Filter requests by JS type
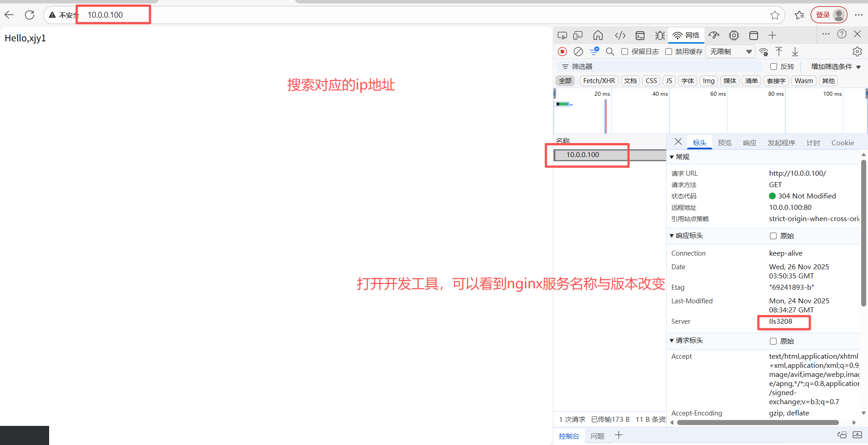868x445 pixels. 669,81
